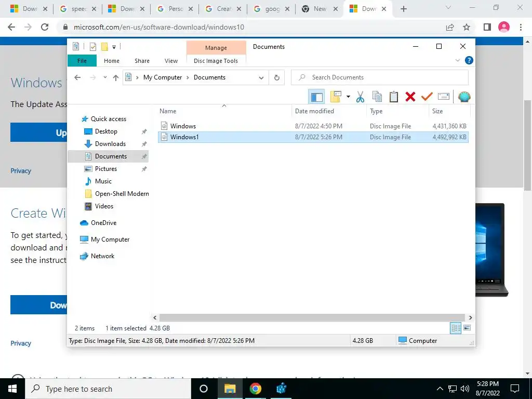Image resolution: width=532 pixels, height=399 pixels.
Task: Select the Windows1 disc image file
Action: (x=313, y=137)
